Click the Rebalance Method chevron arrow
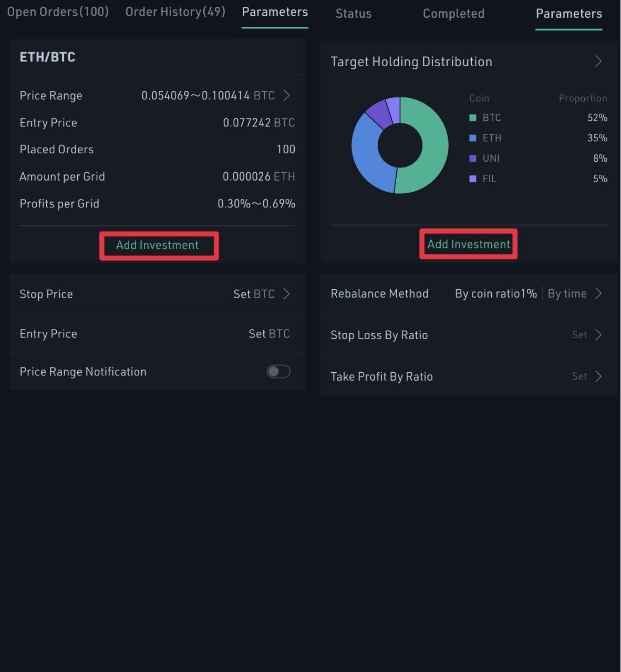 coord(598,293)
